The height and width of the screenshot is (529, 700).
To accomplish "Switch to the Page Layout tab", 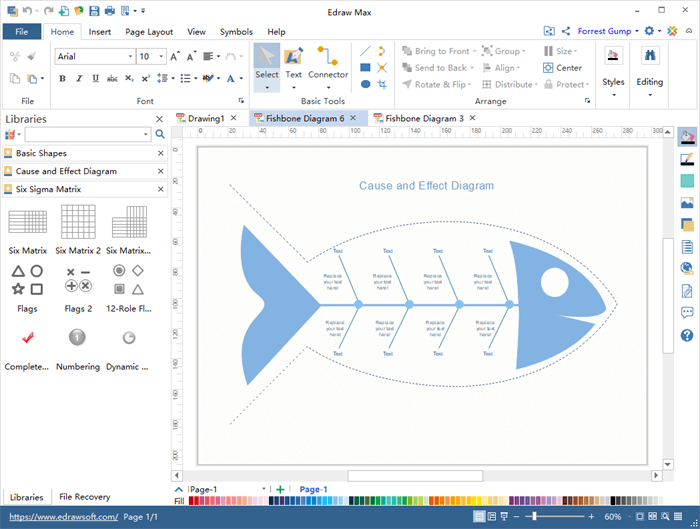I will tap(149, 32).
